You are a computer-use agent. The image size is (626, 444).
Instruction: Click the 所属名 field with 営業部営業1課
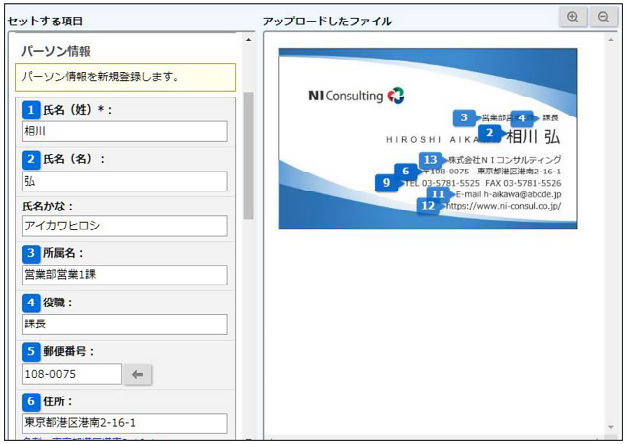(x=124, y=275)
